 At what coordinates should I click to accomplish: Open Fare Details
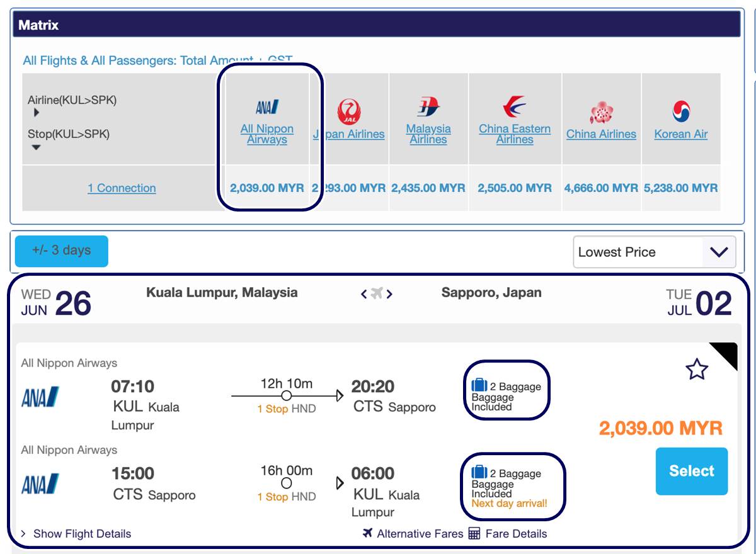point(516,534)
